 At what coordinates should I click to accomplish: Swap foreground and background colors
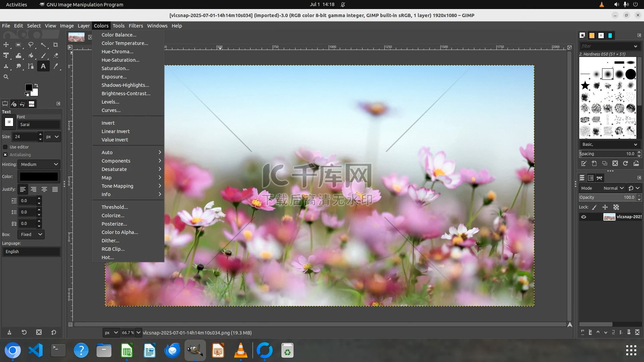click(x=36, y=85)
